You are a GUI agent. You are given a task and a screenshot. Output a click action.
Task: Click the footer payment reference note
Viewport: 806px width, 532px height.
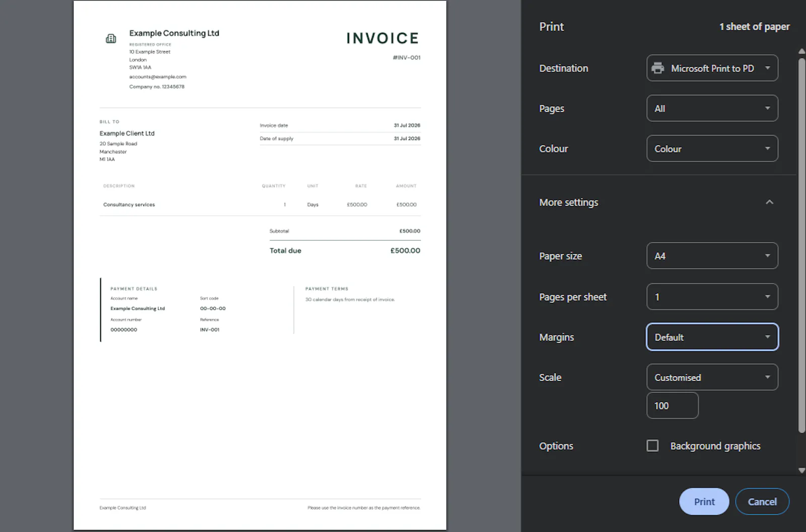364,508
